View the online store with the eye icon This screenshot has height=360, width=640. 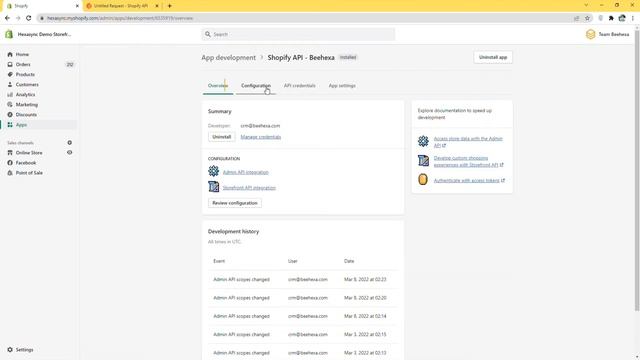[70, 152]
